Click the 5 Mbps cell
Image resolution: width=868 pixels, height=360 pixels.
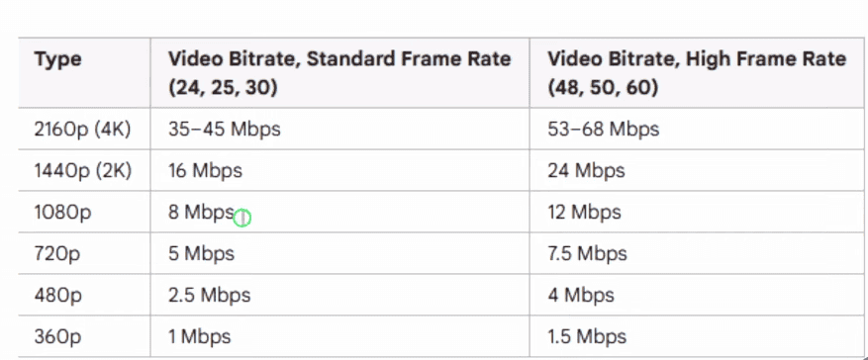pyautogui.click(x=202, y=254)
